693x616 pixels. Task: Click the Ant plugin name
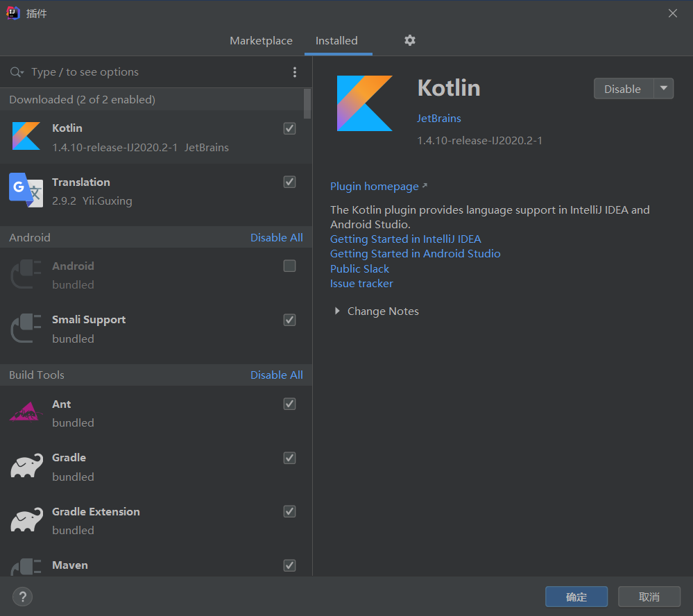coord(62,404)
